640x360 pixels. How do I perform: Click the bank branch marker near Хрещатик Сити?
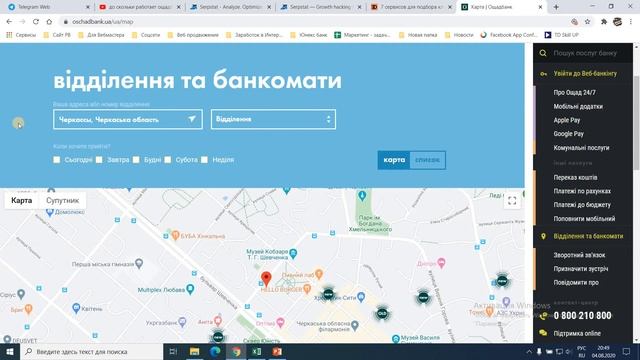[329, 294]
